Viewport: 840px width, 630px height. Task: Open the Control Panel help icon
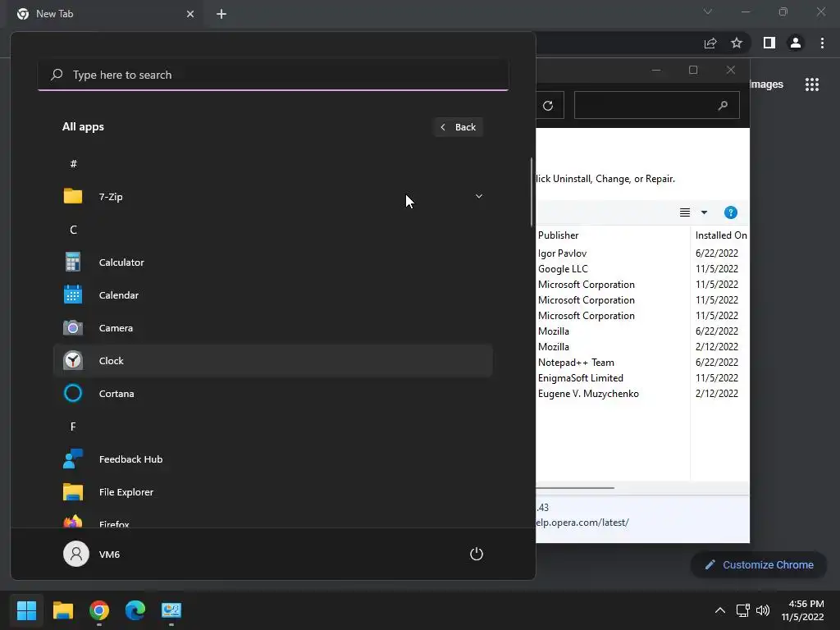[730, 212]
